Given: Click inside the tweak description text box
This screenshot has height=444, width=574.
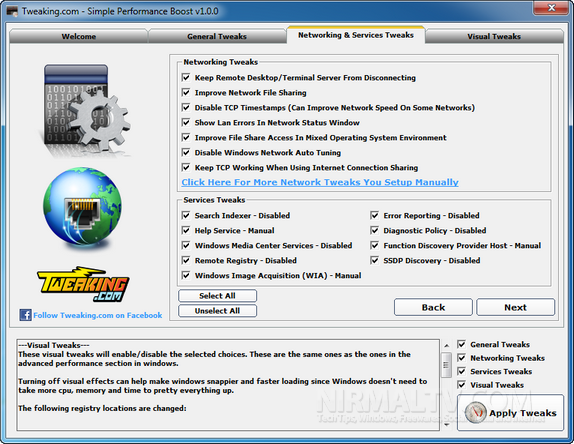Looking at the screenshot, I should [228, 385].
